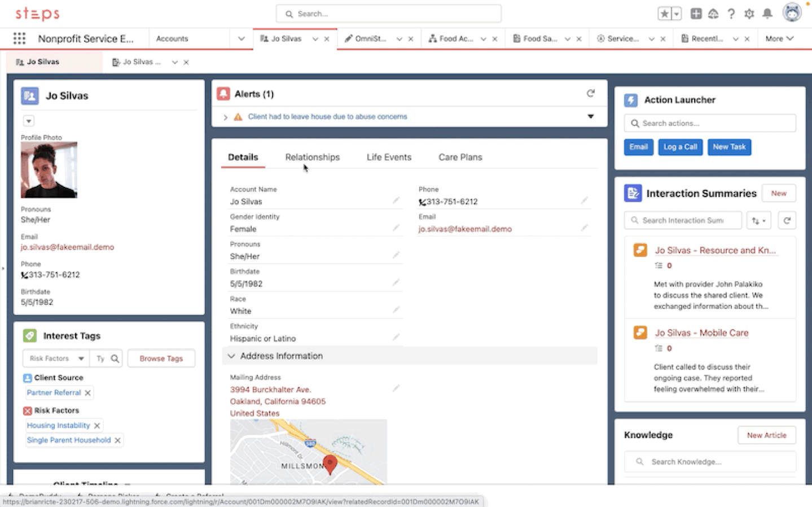Click the Search Knowledge field
Viewport: 812px width, 507px height.
pyautogui.click(x=710, y=462)
